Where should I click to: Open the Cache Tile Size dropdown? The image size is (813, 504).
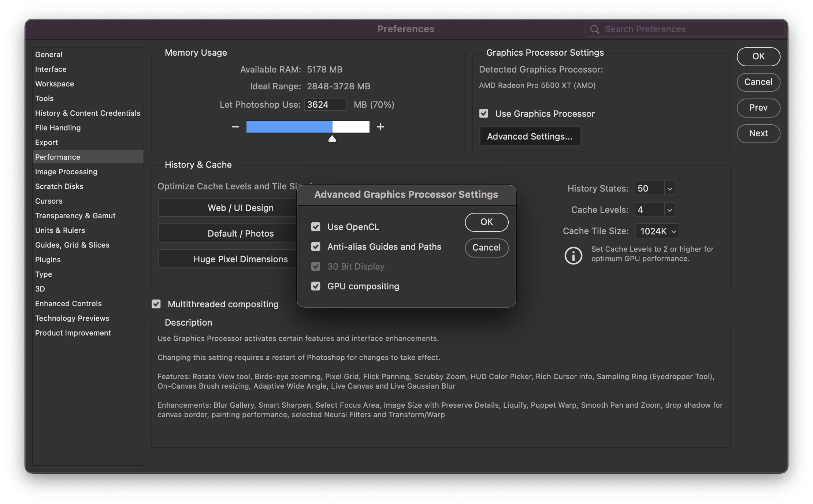[x=657, y=231]
